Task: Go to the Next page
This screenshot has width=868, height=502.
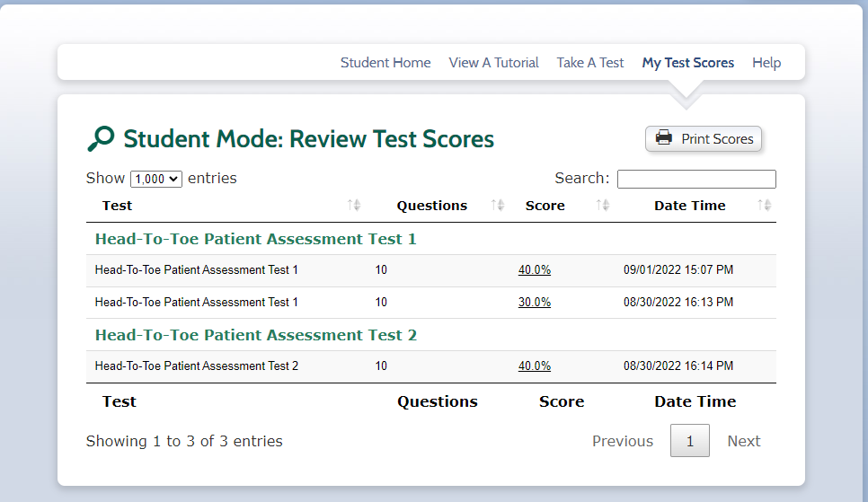Action: coord(744,441)
